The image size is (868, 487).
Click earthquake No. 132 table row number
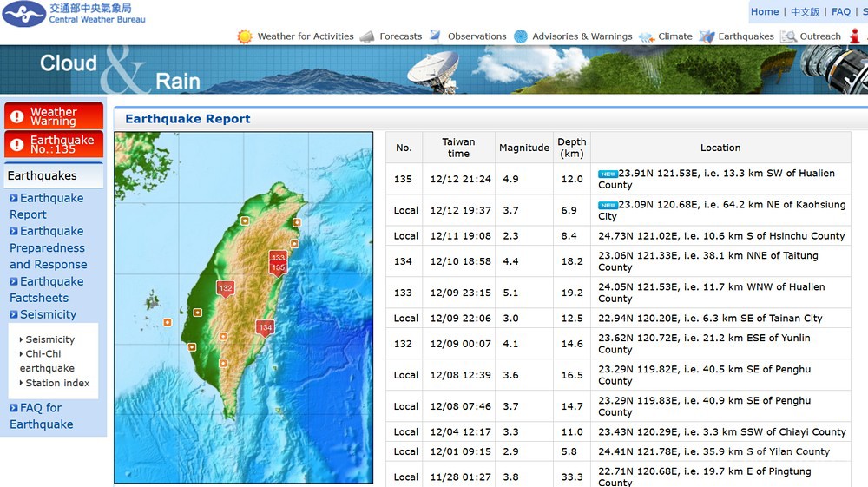pyautogui.click(x=403, y=344)
